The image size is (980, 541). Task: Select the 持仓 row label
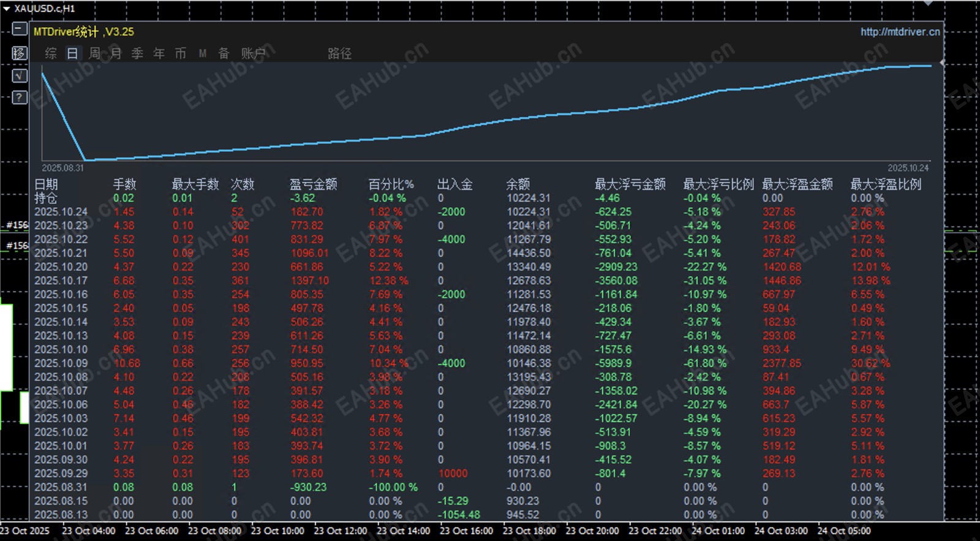(x=46, y=198)
